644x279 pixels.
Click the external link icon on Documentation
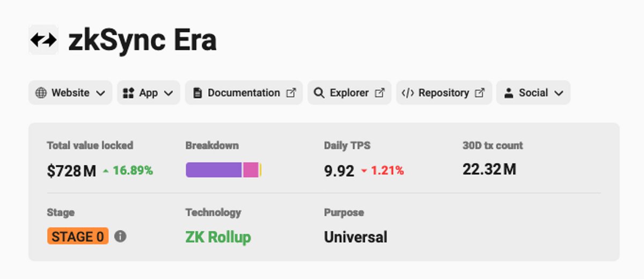pos(291,93)
